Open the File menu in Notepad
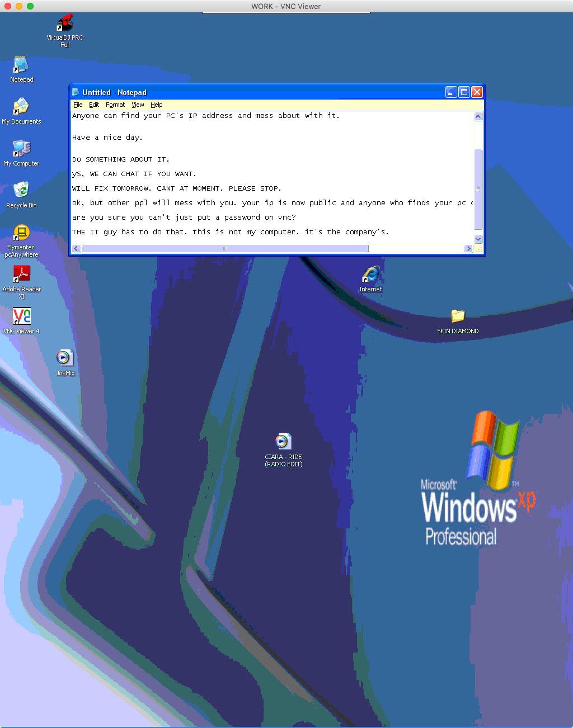 78,105
